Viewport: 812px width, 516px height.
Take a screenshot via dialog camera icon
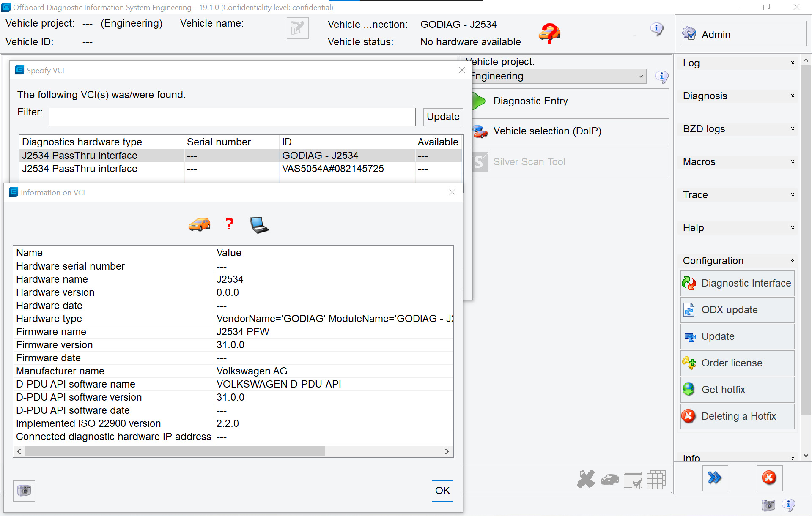click(24, 491)
